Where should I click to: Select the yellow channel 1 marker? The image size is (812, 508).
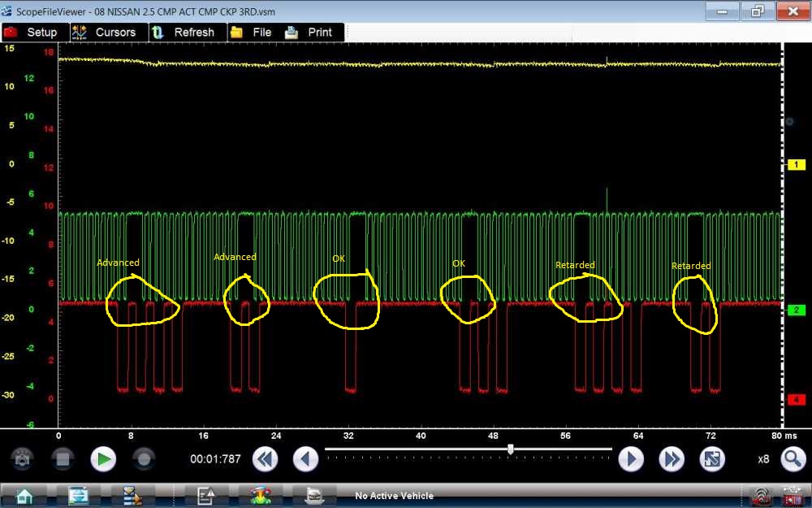[x=797, y=165]
